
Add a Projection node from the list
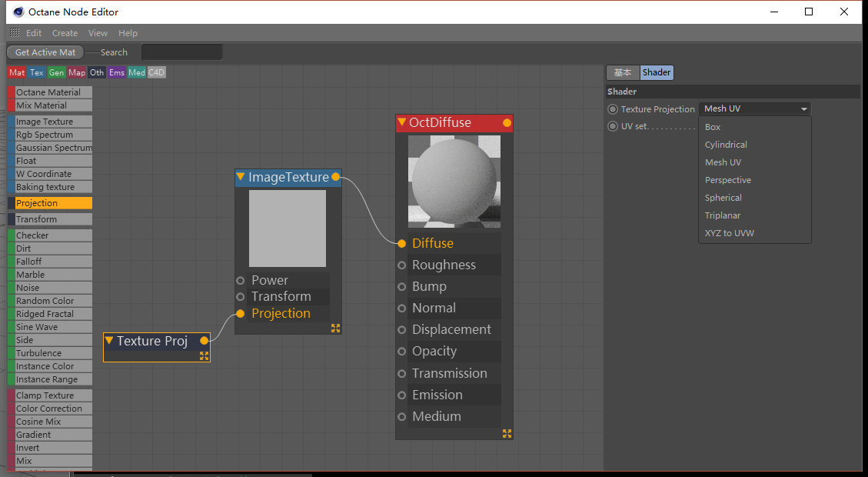pyautogui.click(x=50, y=203)
